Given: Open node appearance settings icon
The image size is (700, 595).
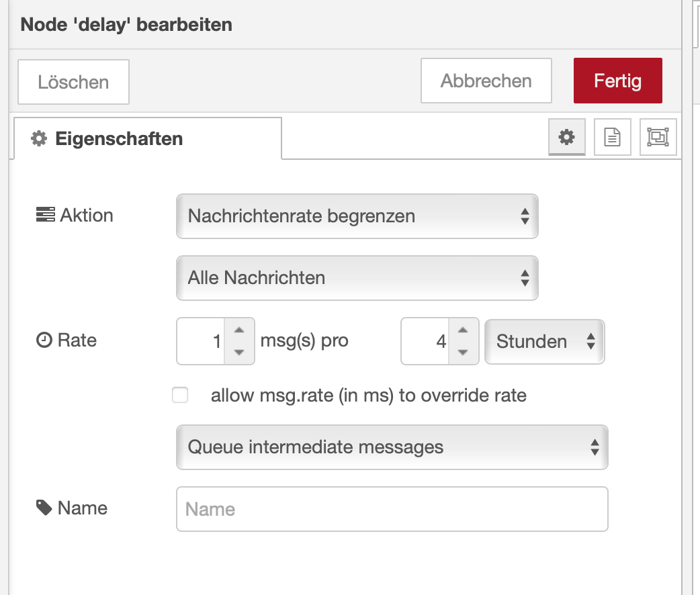Looking at the screenshot, I should tap(658, 138).
